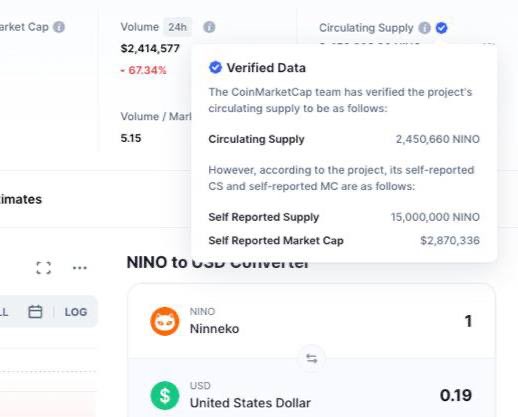Click the Volume info icon
518x417 pixels.
[x=209, y=27]
